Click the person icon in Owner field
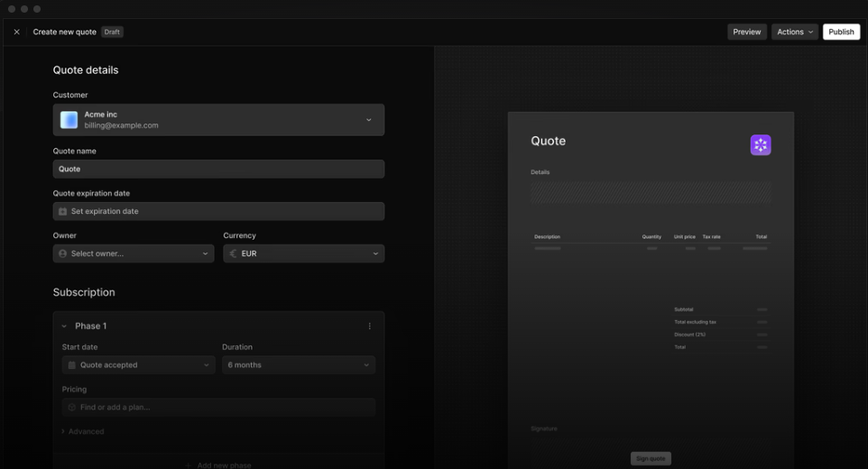This screenshot has height=469, width=868. tap(62, 253)
